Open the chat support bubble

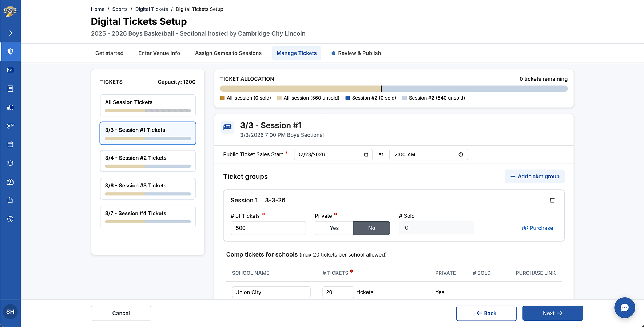click(x=625, y=308)
